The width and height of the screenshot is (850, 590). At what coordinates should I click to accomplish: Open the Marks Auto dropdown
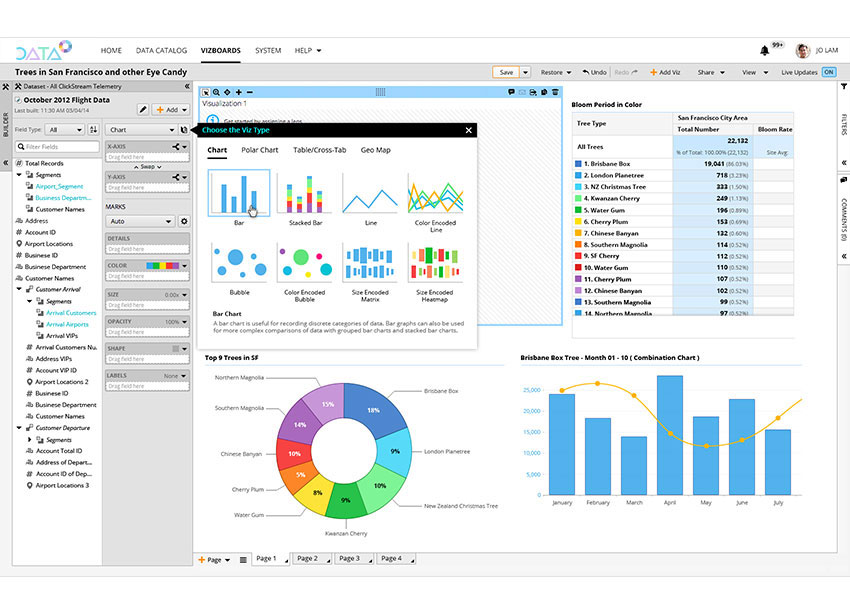point(140,221)
